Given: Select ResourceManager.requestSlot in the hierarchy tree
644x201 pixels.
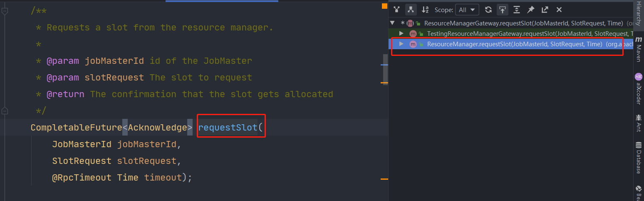Looking at the screenshot, I should 514,44.
